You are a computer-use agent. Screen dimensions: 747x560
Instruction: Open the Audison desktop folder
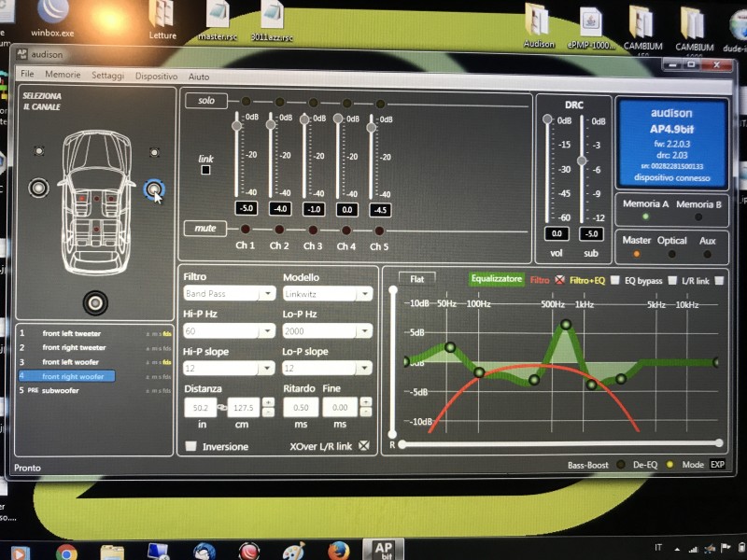tap(539, 26)
